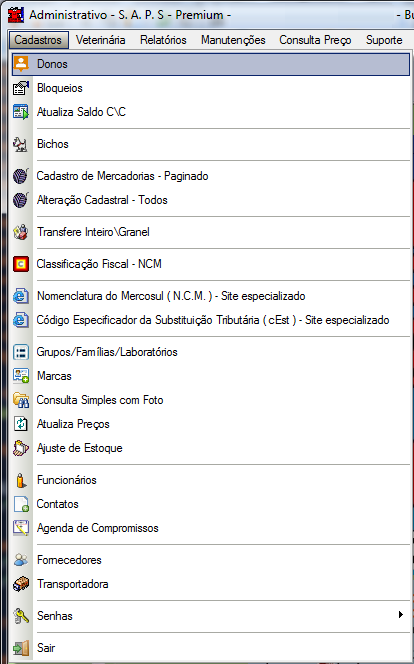The width and height of the screenshot is (414, 664).
Task: Open the Consulta Preço menu
Action: coord(315,40)
